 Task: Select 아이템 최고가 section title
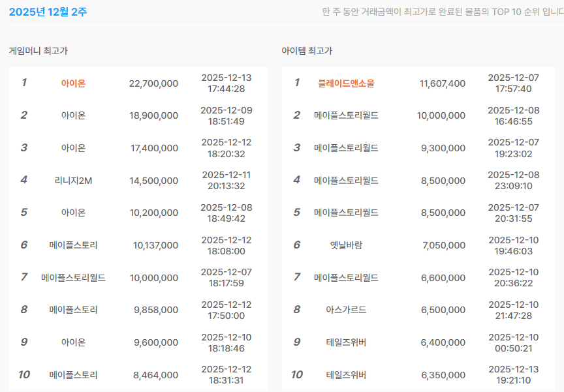coord(307,51)
